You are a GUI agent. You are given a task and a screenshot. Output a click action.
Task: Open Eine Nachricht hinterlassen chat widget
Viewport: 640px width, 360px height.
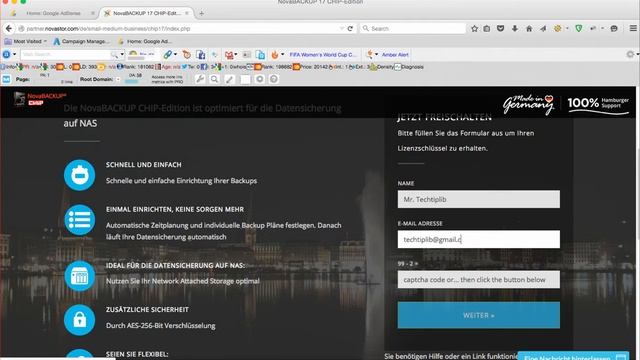coord(573,356)
